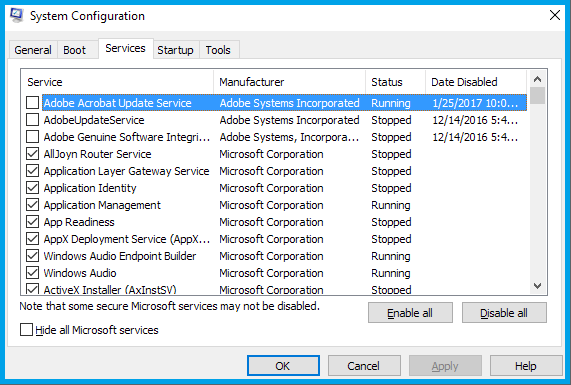The height and width of the screenshot is (385, 571).
Task: Select Adobe Genuine Software Integri... row name
Action: 127,137
